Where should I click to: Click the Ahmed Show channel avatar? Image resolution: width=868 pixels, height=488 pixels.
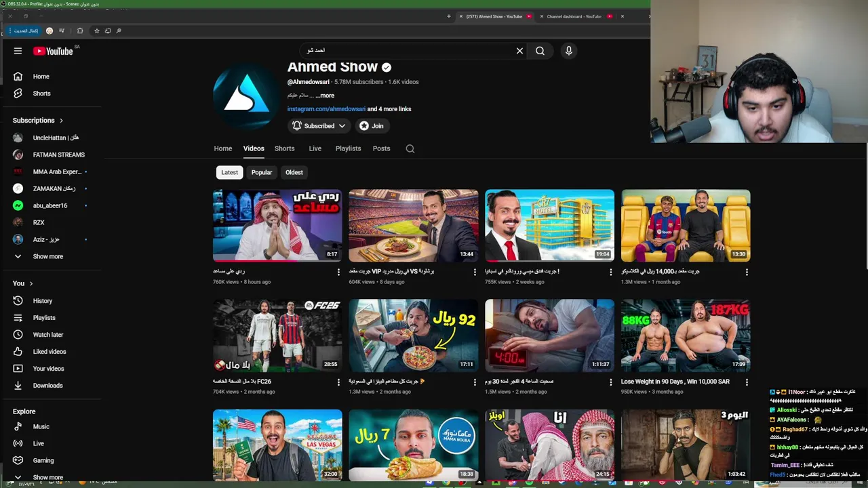tap(245, 95)
